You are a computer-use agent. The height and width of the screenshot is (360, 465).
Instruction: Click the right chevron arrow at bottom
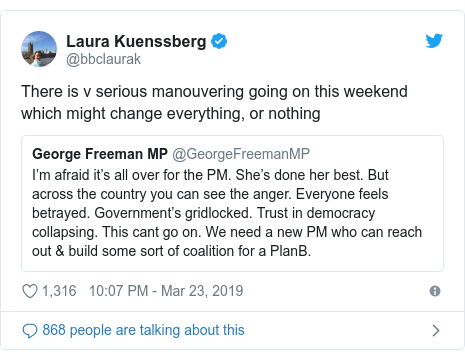pos(436,330)
